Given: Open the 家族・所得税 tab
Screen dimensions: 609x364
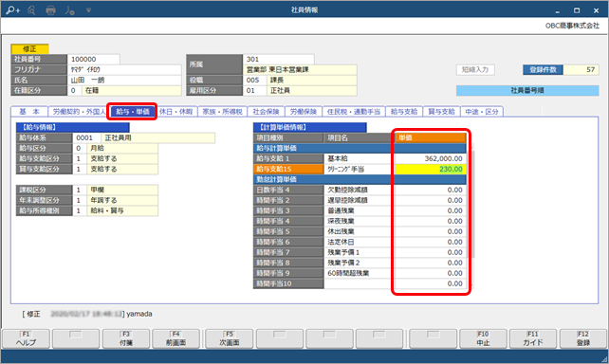Looking at the screenshot, I should point(222,111).
